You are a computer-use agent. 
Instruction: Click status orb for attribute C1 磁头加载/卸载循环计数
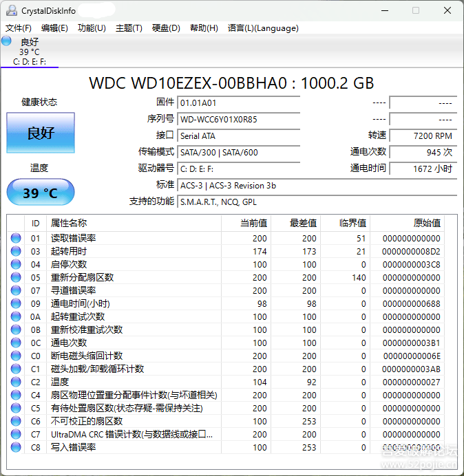[x=16, y=369]
